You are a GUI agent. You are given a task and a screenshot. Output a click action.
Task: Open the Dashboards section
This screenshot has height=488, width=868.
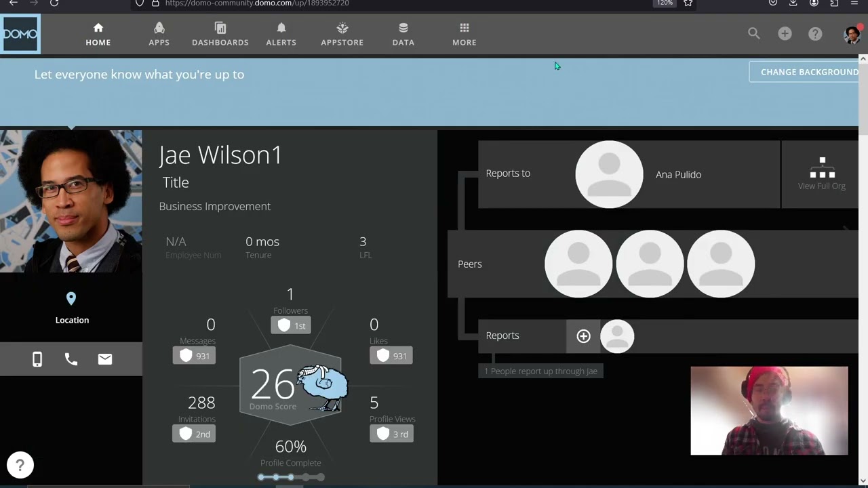220,34
